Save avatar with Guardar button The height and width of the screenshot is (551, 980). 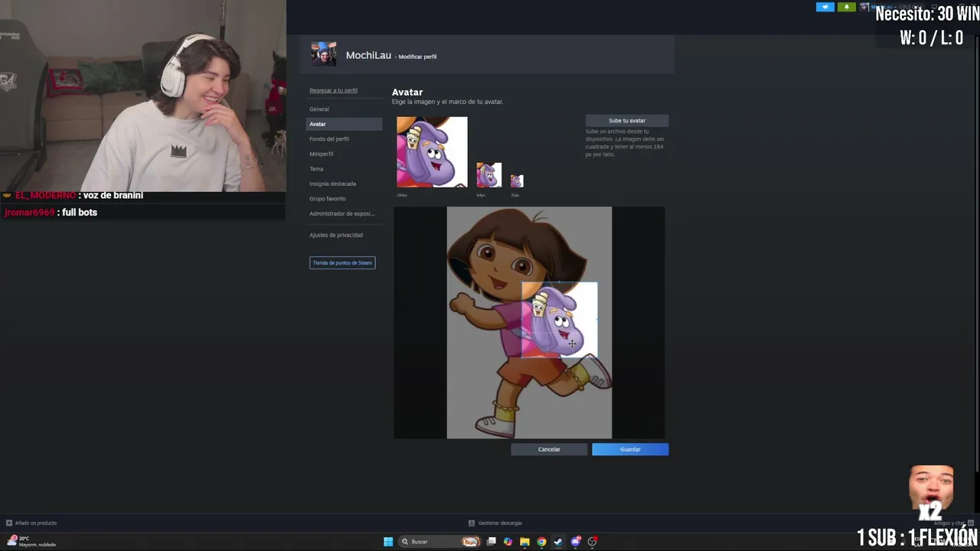630,449
